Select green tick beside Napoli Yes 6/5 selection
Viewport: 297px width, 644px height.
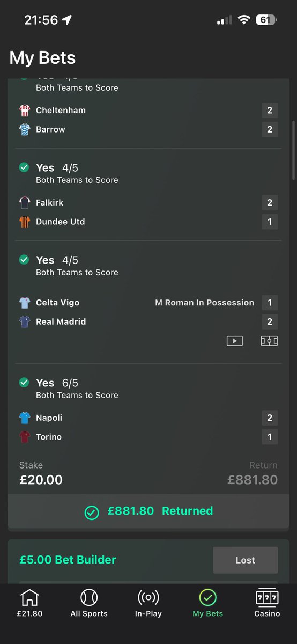(x=24, y=383)
